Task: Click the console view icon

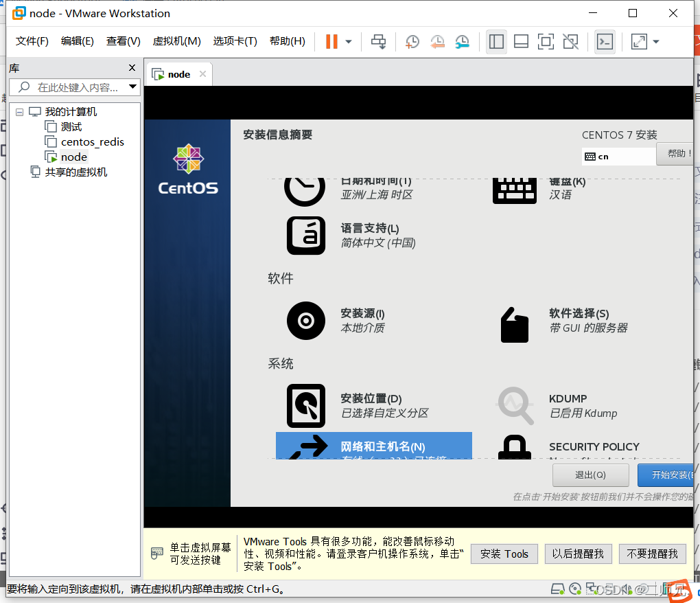Action: click(605, 41)
